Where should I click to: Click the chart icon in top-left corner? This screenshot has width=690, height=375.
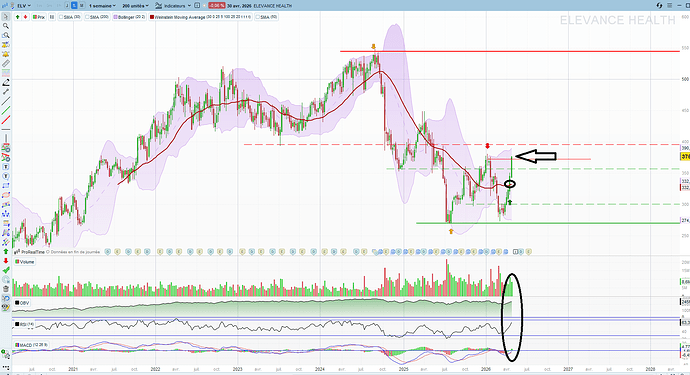tap(6, 6)
